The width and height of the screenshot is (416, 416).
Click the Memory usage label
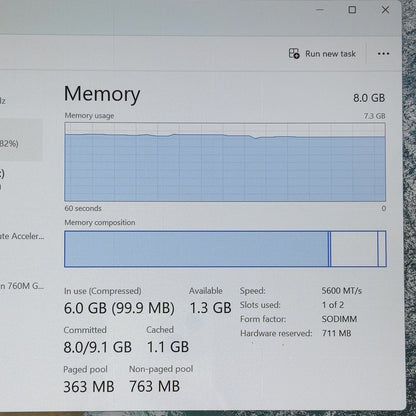[89, 116]
